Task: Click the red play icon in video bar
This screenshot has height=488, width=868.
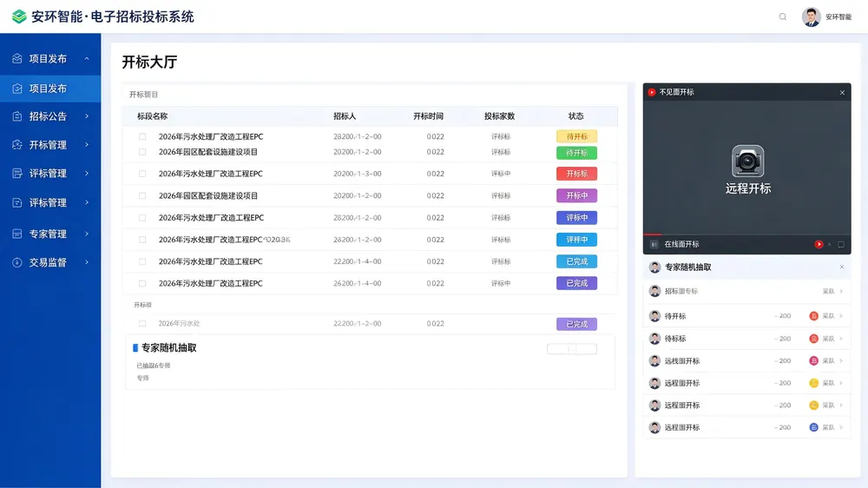Action: 819,244
